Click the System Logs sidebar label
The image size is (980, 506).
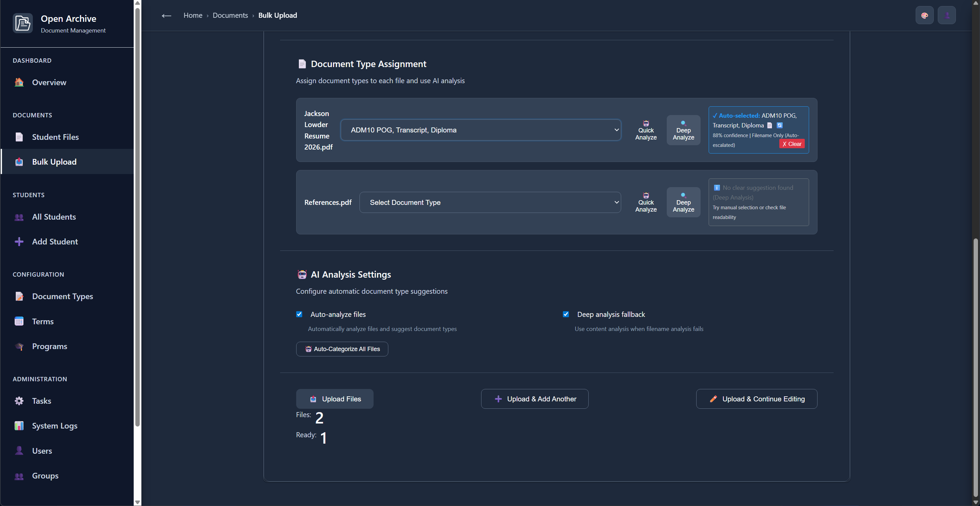pos(55,426)
